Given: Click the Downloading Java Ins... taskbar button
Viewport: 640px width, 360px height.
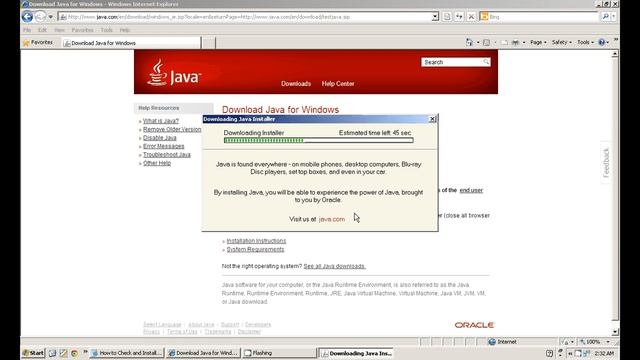Looking at the screenshot, I should point(356,353).
